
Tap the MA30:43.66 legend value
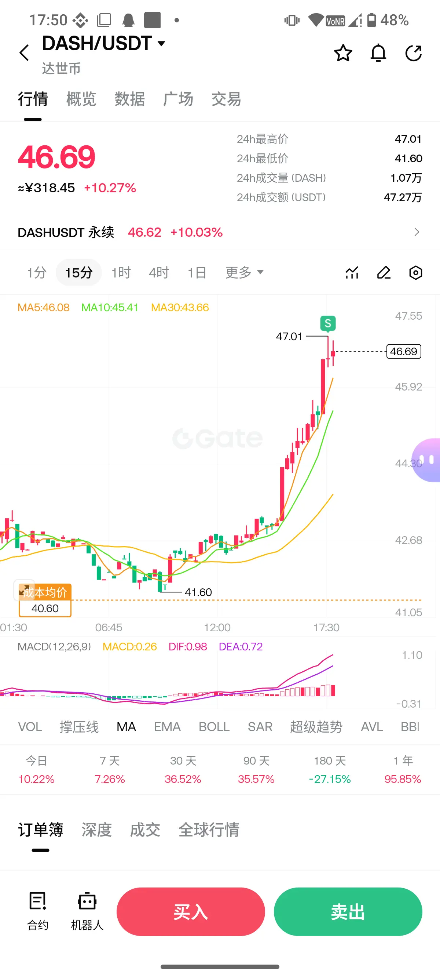180,307
